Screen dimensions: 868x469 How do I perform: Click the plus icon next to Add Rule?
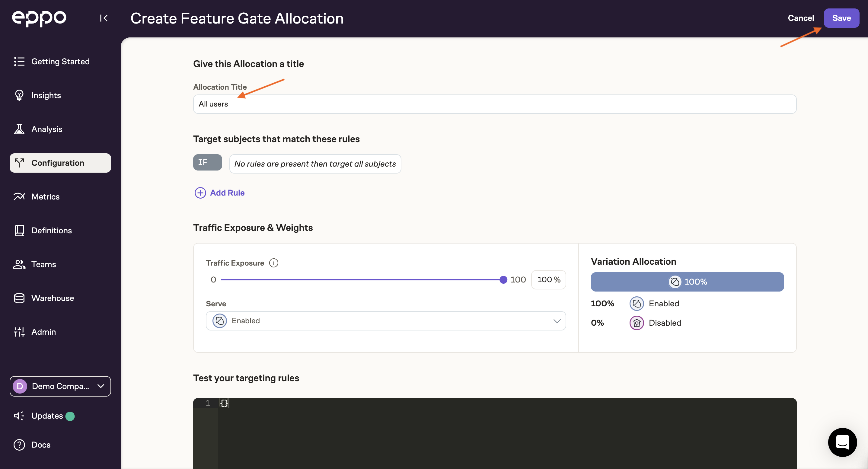pos(200,193)
